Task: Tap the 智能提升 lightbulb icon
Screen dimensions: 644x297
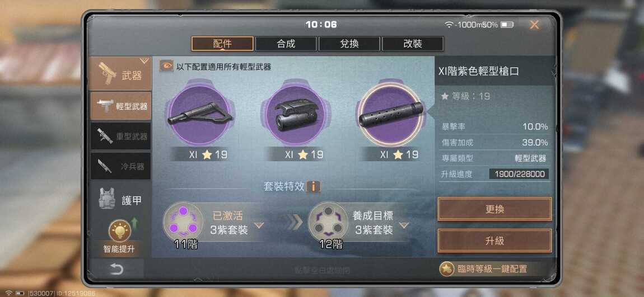Action: pyautogui.click(x=119, y=230)
